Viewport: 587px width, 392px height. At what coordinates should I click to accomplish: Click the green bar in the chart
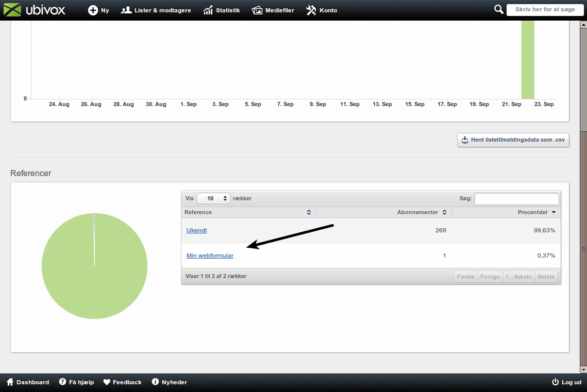528,60
